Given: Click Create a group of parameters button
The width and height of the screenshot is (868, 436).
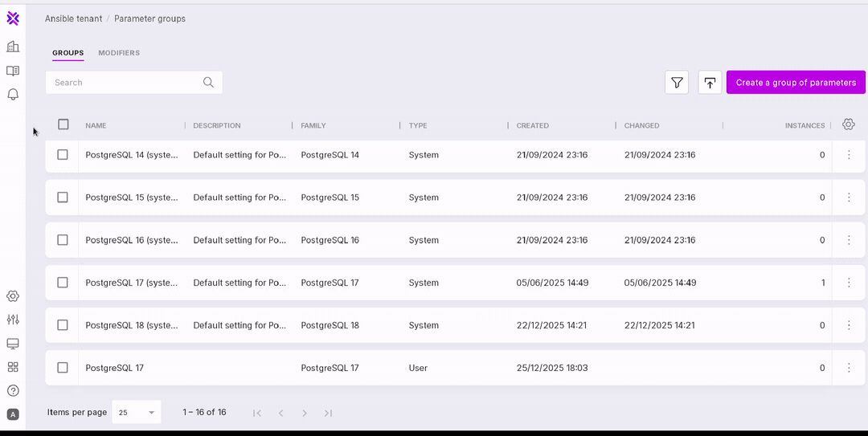Looking at the screenshot, I should click(x=796, y=83).
